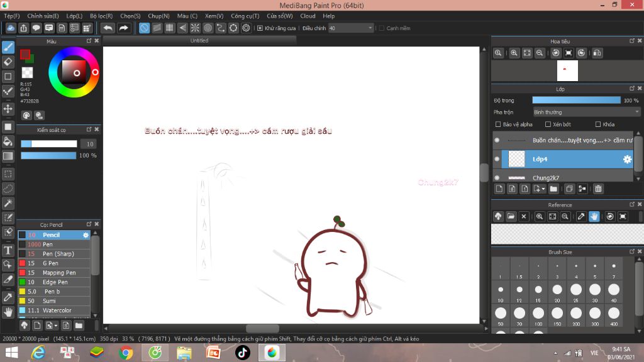The height and width of the screenshot is (362, 644).
Task: Add a new layer folder
Action: (x=553, y=189)
